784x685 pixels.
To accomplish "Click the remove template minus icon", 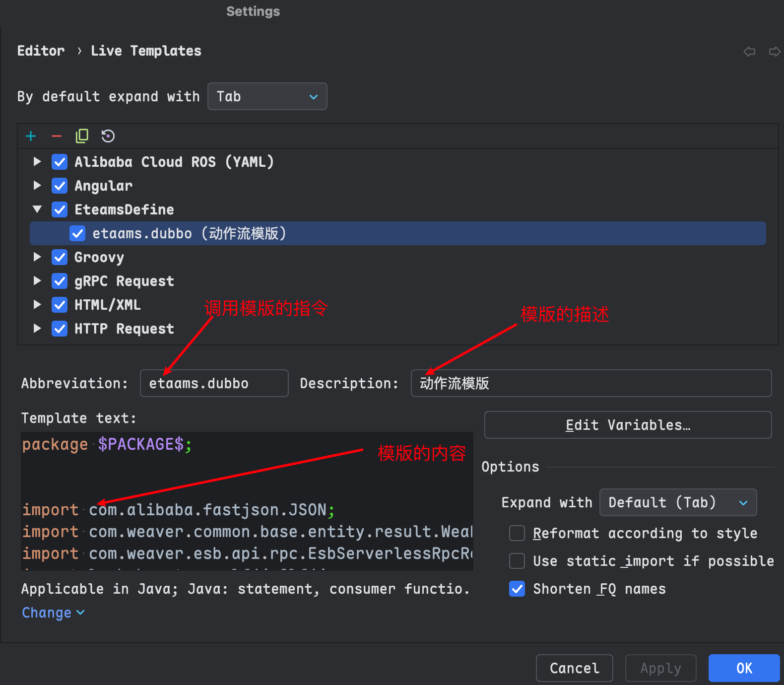I will point(57,136).
